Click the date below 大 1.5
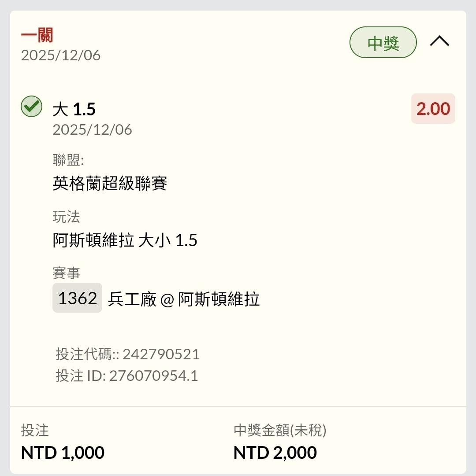This screenshot has width=476, height=476. 92,129
